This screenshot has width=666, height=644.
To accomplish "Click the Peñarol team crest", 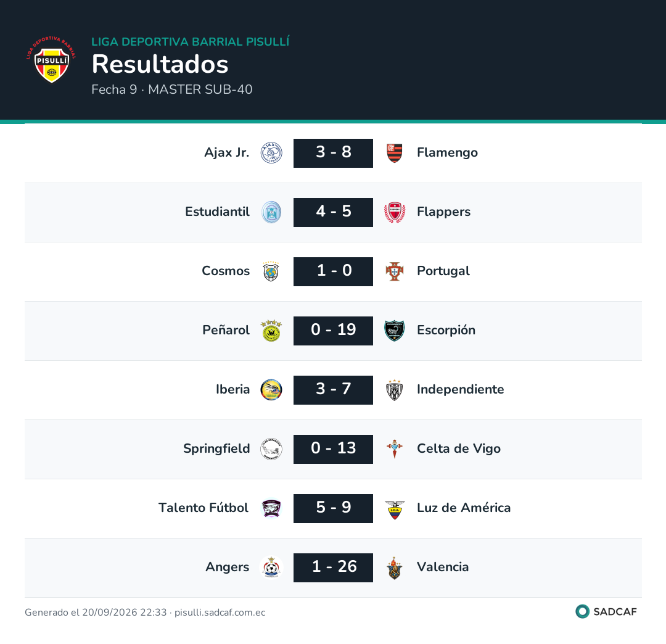I will pos(271,331).
